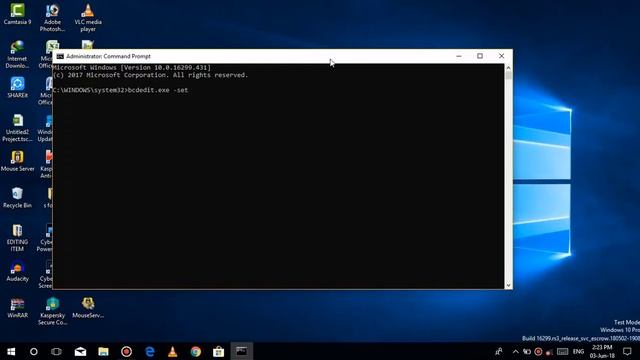The image size is (640, 360).
Task: Open Microsoft Store in the taskbar
Action: coord(219,351)
